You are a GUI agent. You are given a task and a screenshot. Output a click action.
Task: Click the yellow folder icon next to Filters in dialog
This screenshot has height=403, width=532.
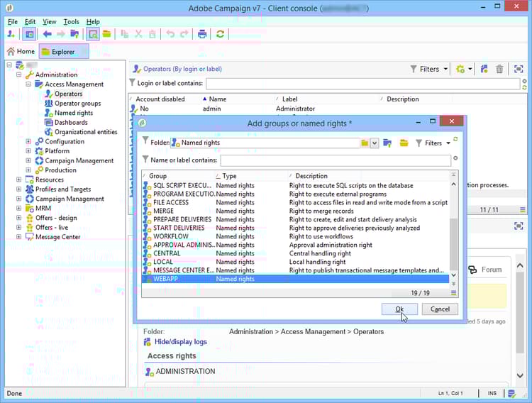(x=404, y=143)
